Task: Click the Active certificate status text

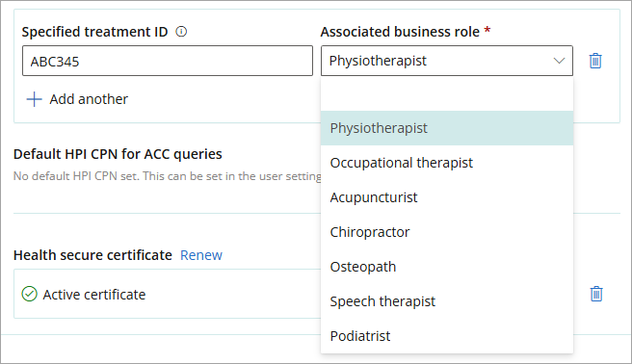Action: 94,295
